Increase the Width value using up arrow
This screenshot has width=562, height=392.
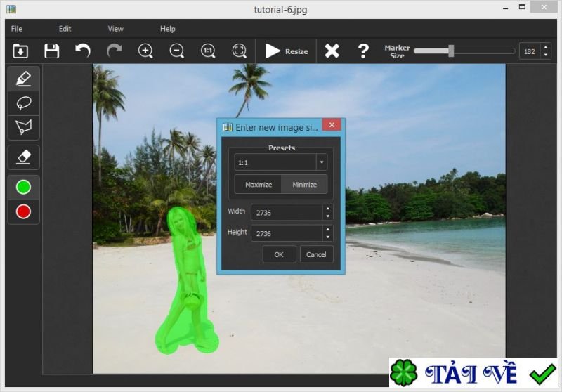[x=327, y=209]
